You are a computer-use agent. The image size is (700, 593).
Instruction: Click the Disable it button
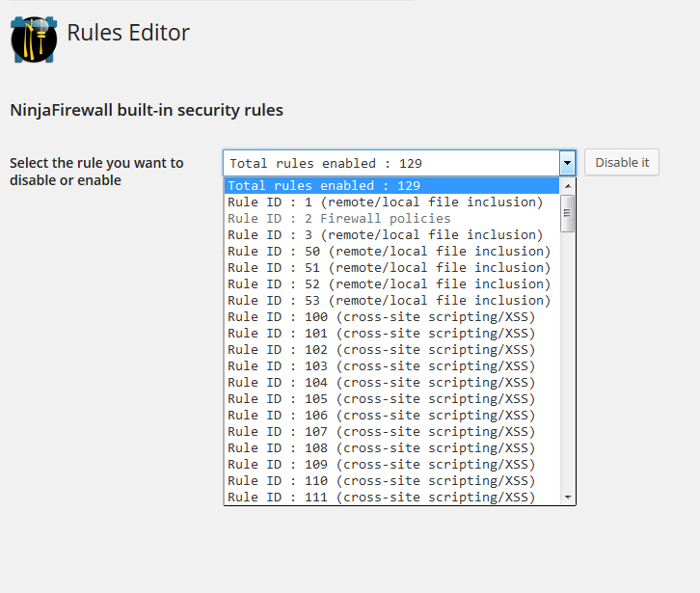pyautogui.click(x=622, y=163)
